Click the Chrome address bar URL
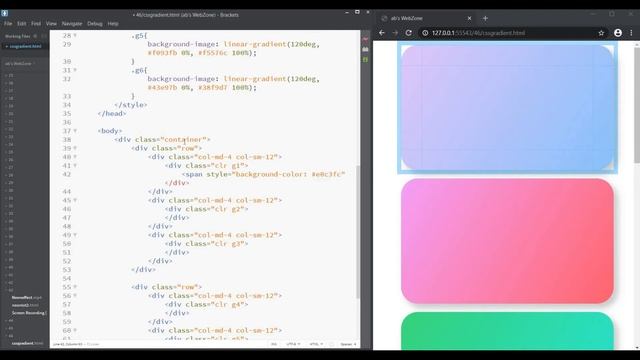Screen dimensions: 640x360 coord(478,33)
